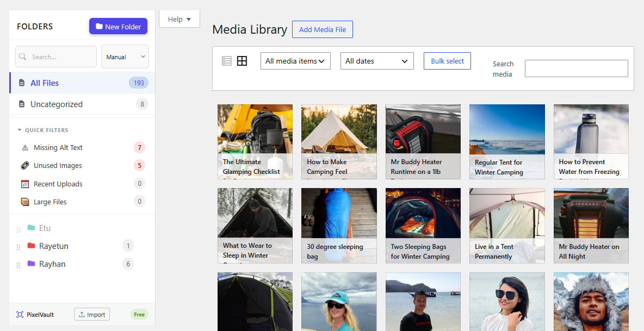
Task: Open the Etu folder
Action: pyautogui.click(x=45, y=228)
